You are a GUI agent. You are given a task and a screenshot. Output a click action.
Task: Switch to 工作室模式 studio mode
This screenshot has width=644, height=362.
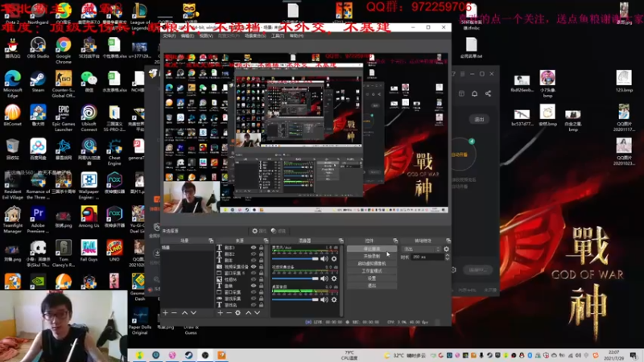[x=372, y=271]
